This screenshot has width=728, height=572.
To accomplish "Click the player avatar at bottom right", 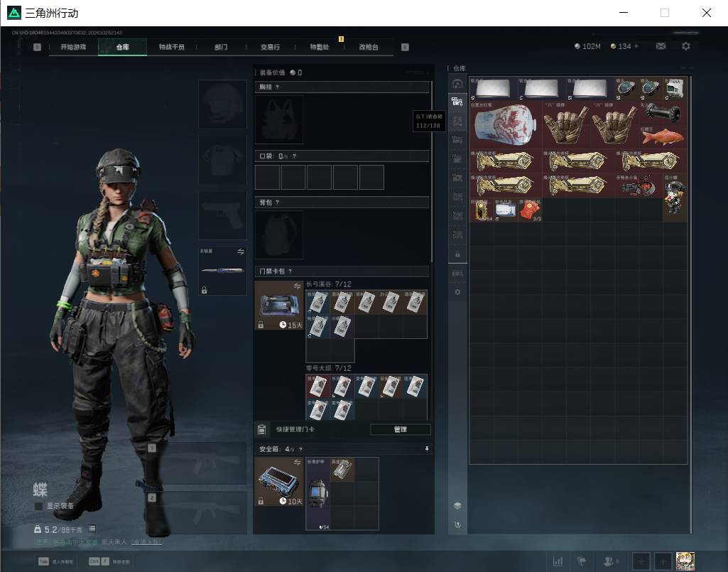I will pyautogui.click(x=685, y=561).
